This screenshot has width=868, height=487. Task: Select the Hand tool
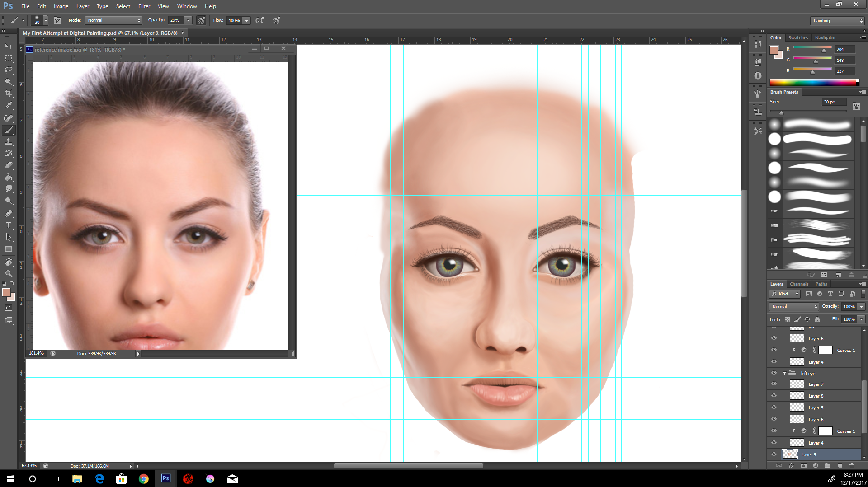click(9, 262)
